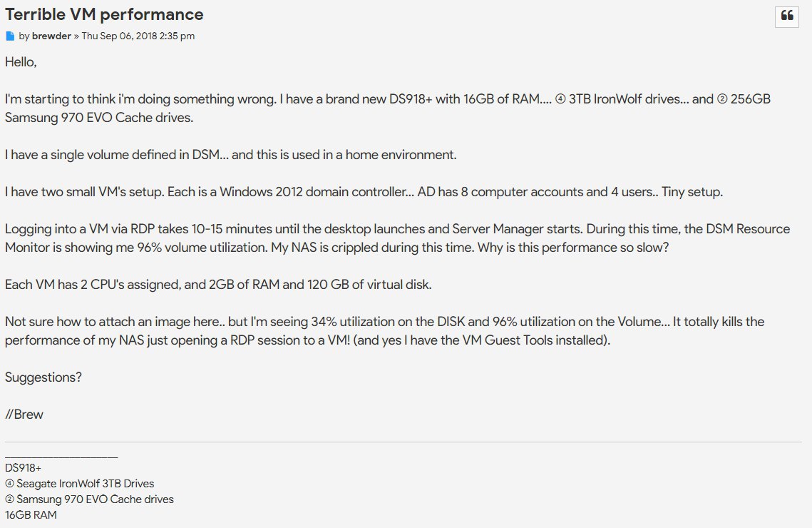
Task: Click the 'Suggestions?' line
Action: (x=43, y=377)
